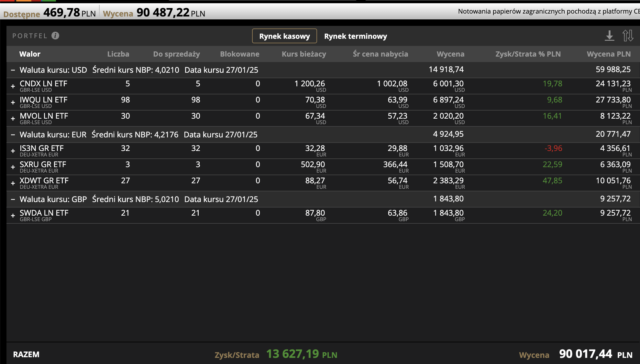
Task: Collapse the EUR currency group
Action: 13,135
